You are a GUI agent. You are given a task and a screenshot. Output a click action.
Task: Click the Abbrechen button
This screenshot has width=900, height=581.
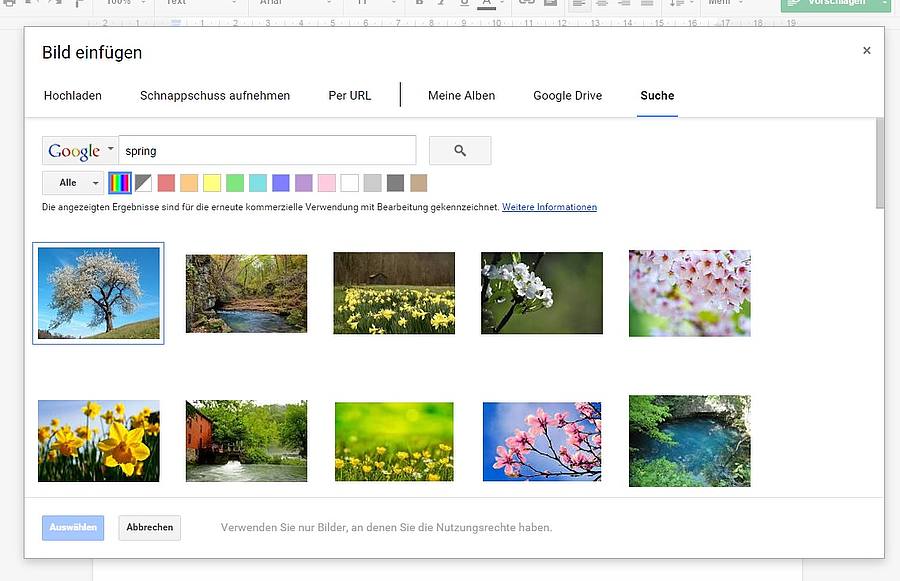(150, 528)
